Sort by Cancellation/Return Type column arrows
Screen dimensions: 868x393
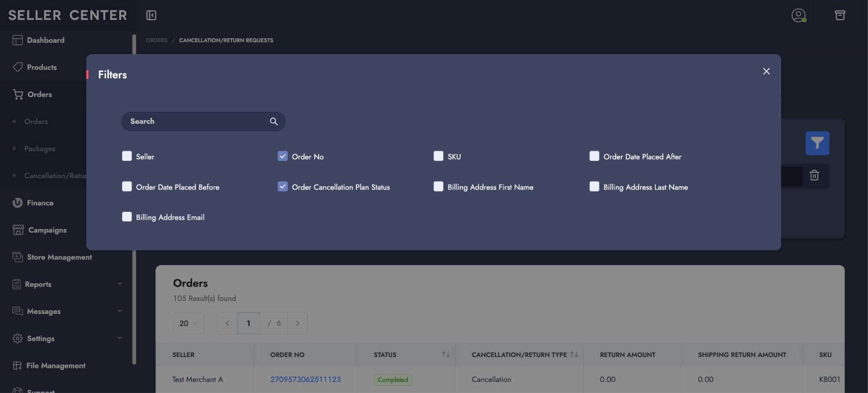(x=574, y=355)
